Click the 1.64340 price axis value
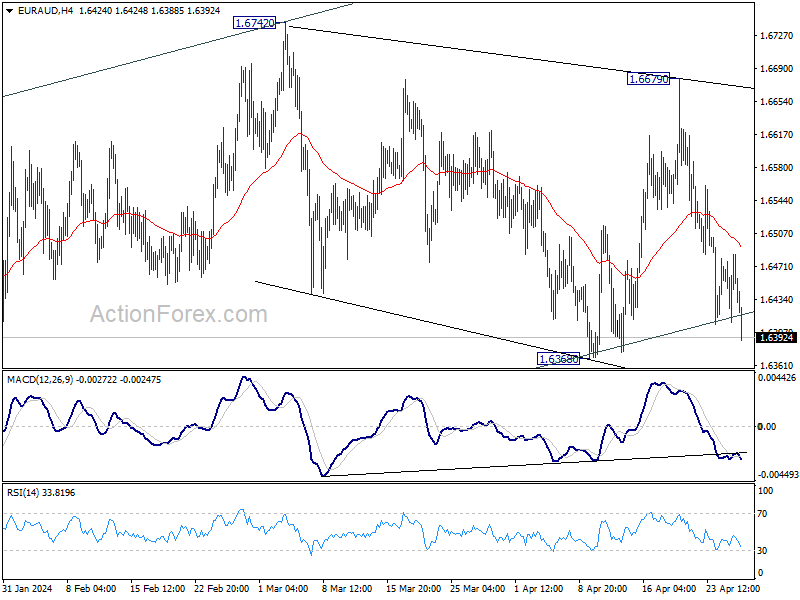800x600 pixels. click(776, 300)
